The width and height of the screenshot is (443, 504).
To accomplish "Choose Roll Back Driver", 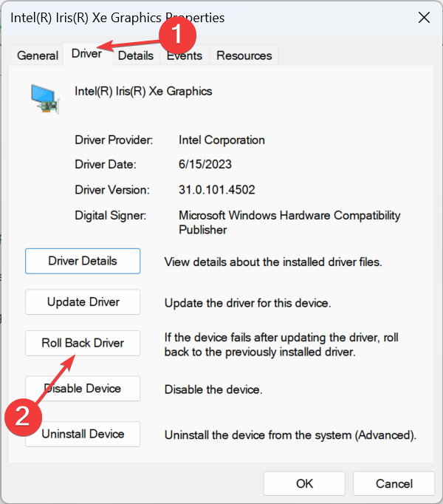I will click(x=83, y=343).
